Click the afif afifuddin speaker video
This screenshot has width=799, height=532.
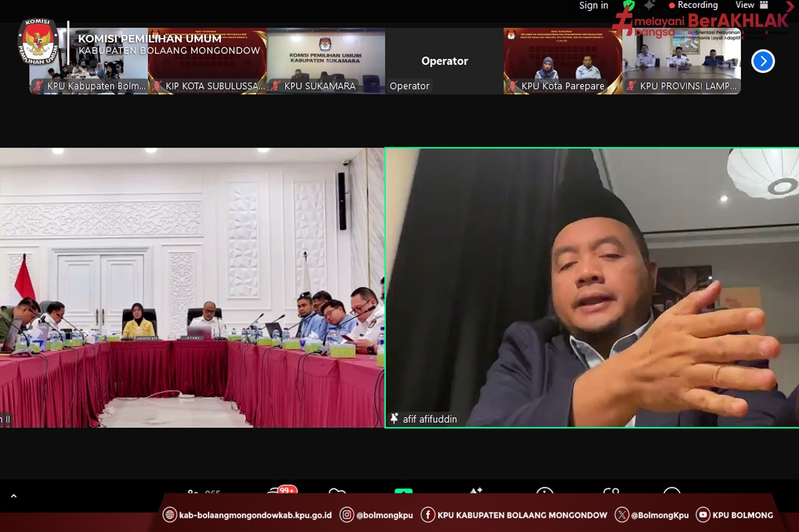(592, 287)
